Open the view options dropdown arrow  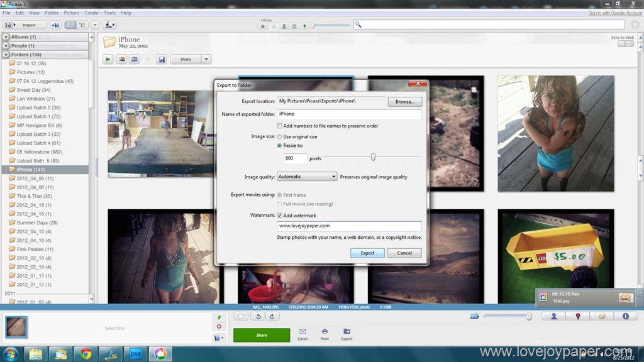point(95,25)
